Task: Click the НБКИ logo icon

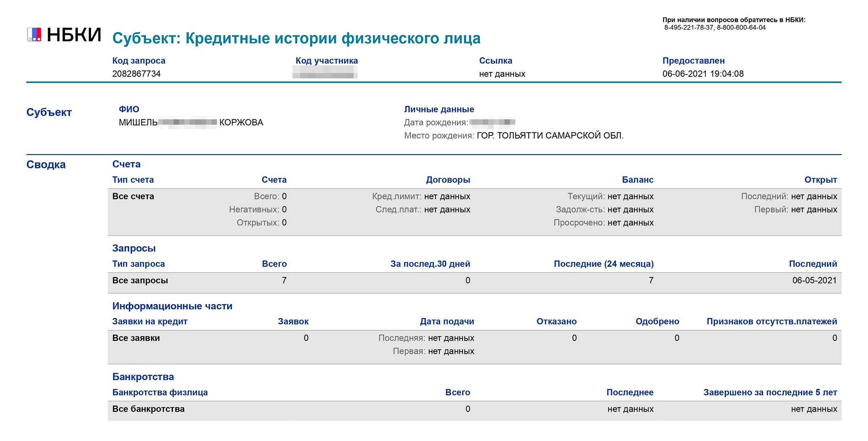Action: coord(34,34)
